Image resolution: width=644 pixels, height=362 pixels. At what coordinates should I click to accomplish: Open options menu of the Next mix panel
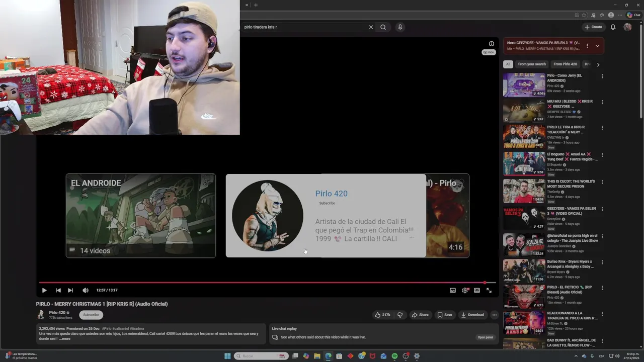(587, 46)
